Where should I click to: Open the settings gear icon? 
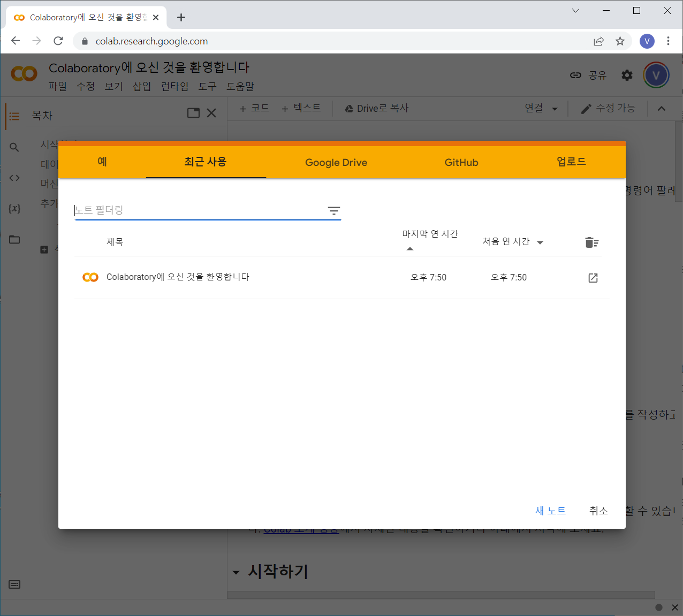(x=627, y=75)
